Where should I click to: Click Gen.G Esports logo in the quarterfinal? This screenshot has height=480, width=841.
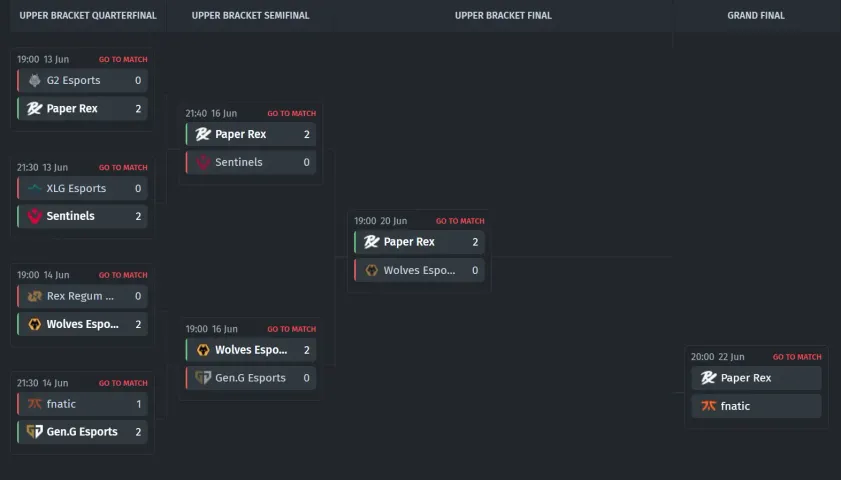(34, 432)
